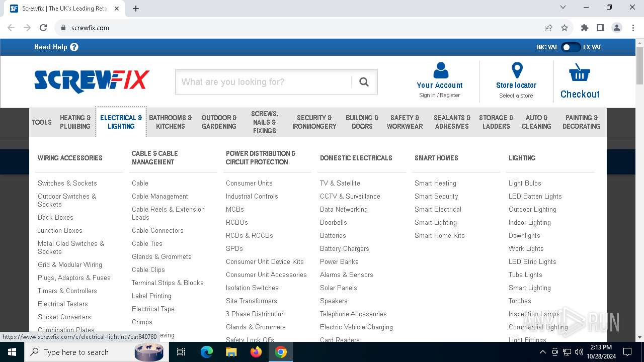Launch Microsoft Edge from taskbar
Viewport: 644px width, 362px height.
tap(207, 352)
